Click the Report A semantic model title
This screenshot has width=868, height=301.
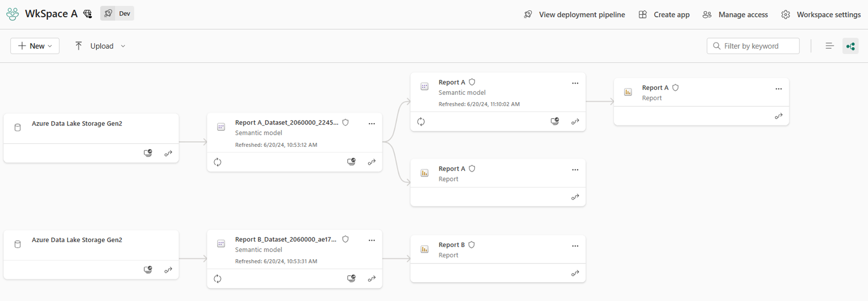point(452,82)
